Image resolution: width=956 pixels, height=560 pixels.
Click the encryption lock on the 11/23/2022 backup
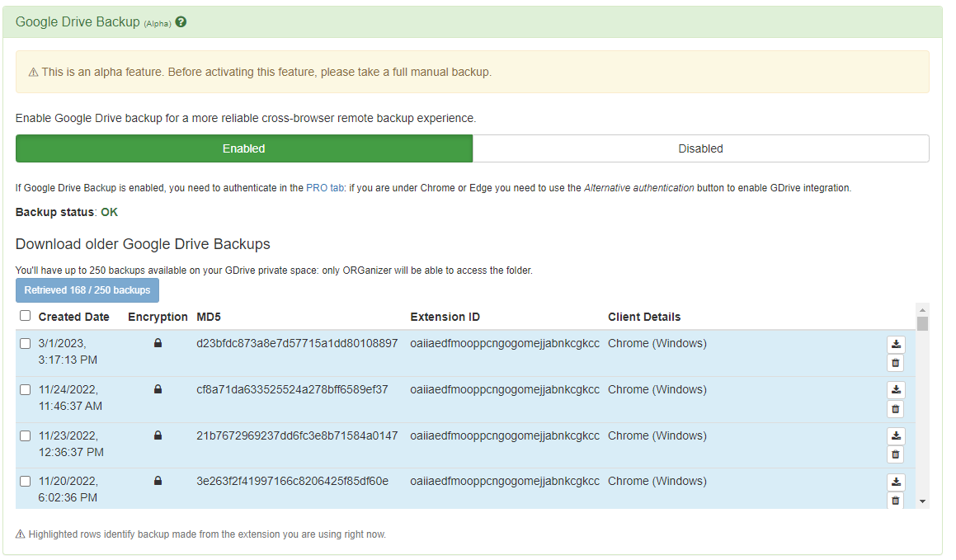pyautogui.click(x=157, y=435)
